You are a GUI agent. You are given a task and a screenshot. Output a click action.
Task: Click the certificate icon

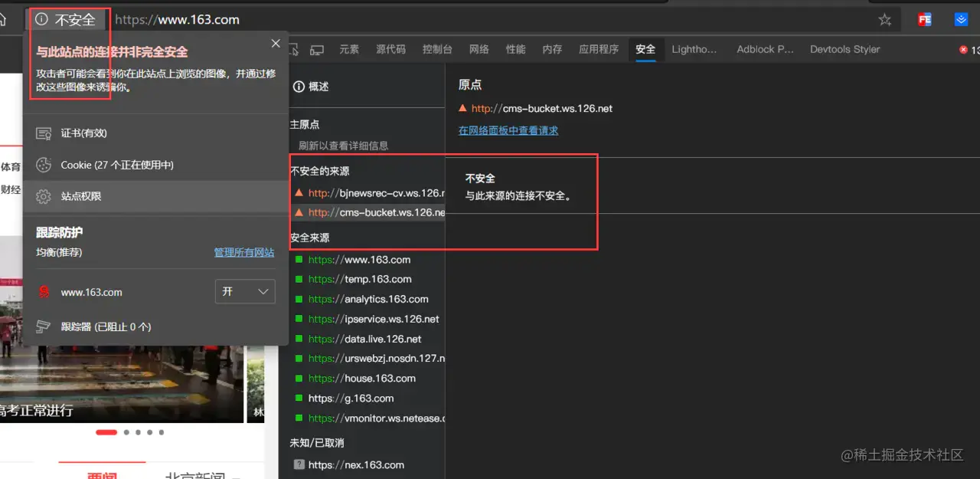coord(44,133)
